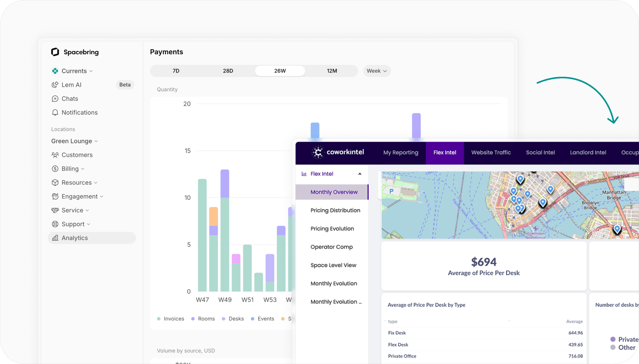Open Operator Comp report
Viewport: 639px width, 364px height.
pyautogui.click(x=332, y=247)
